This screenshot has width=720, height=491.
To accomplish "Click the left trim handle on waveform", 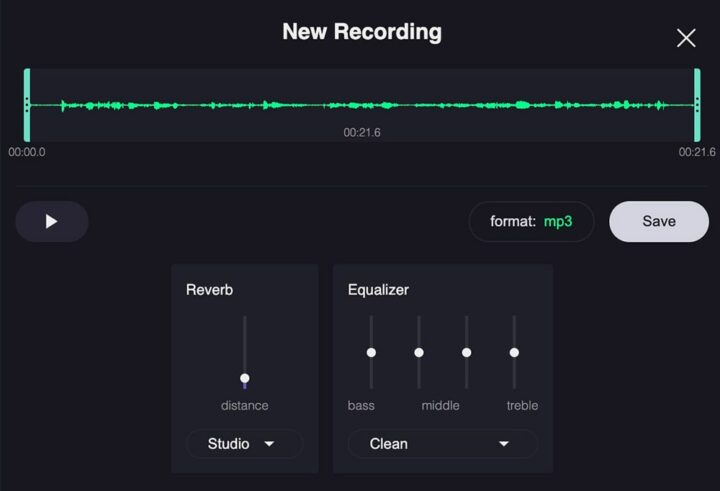I will (x=27, y=105).
